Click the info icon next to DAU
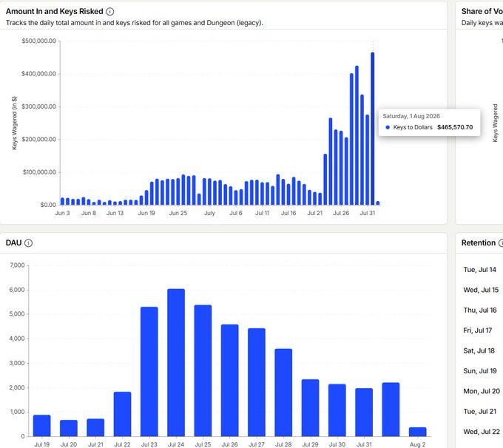Screen dimensions: 503x448 (28, 242)
